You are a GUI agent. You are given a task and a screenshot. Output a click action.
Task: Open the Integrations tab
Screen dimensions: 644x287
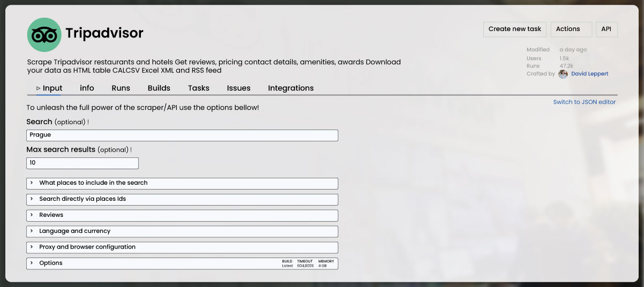[x=291, y=88]
